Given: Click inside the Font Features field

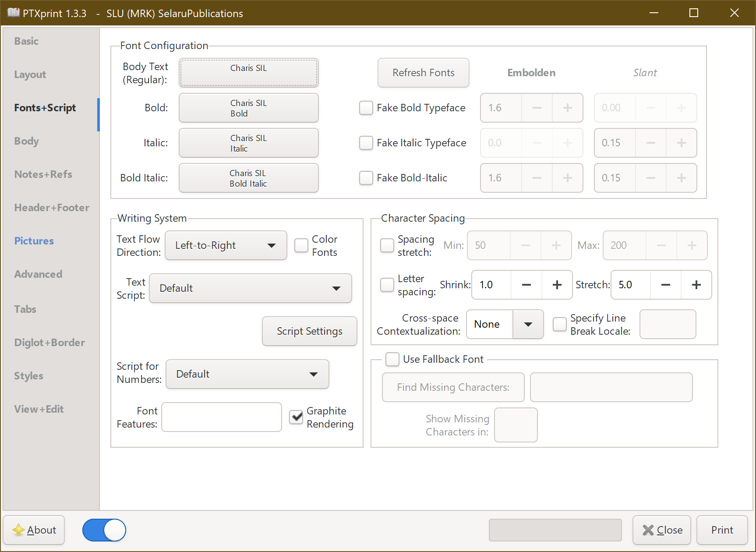Looking at the screenshot, I should coord(221,417).
